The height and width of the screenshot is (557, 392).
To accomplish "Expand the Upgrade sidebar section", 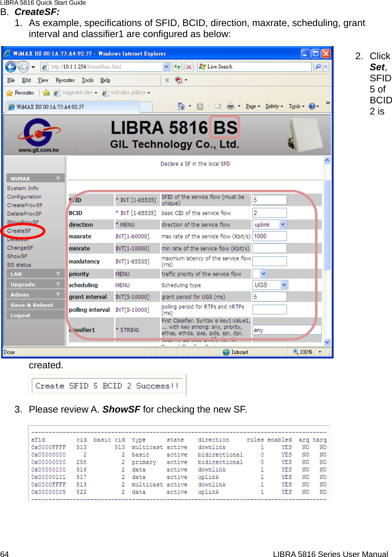I will 35,284.
